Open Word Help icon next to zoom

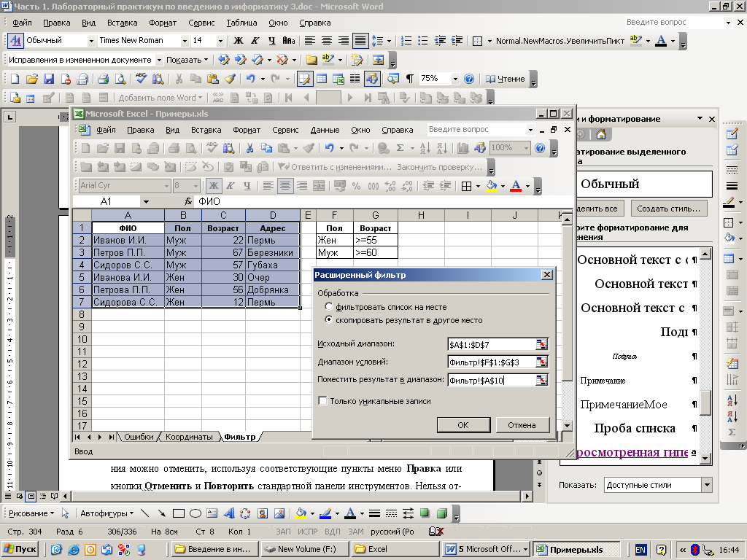click(469, 79)
